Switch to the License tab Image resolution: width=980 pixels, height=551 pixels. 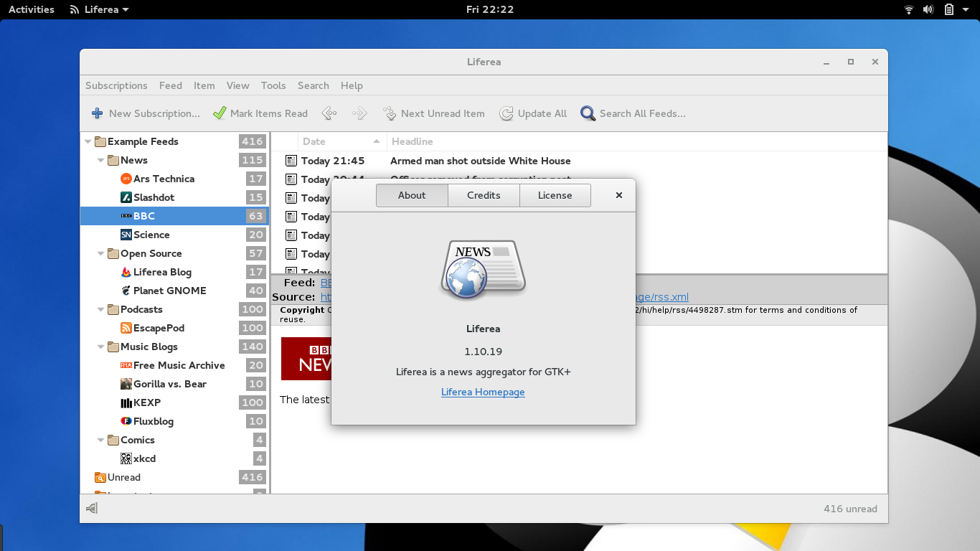[x=555, y=195]
